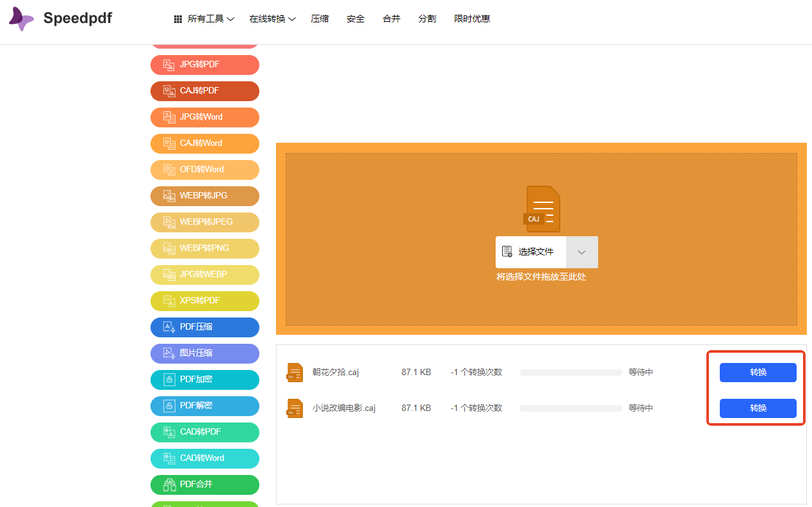The image size is (812, 507).
Task: Open the CAD转PDF converter
Action: (x=204, y=432)
